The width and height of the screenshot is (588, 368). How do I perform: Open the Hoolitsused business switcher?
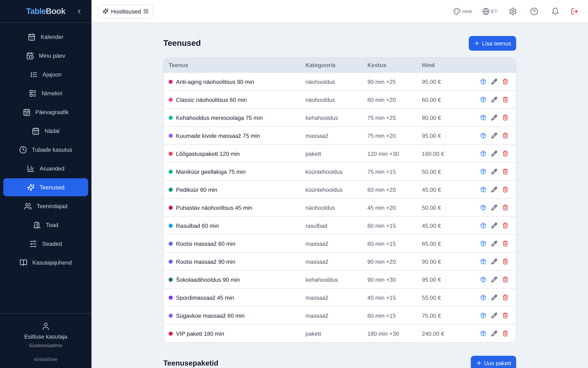pyautogui.click(x=125, y=11)
